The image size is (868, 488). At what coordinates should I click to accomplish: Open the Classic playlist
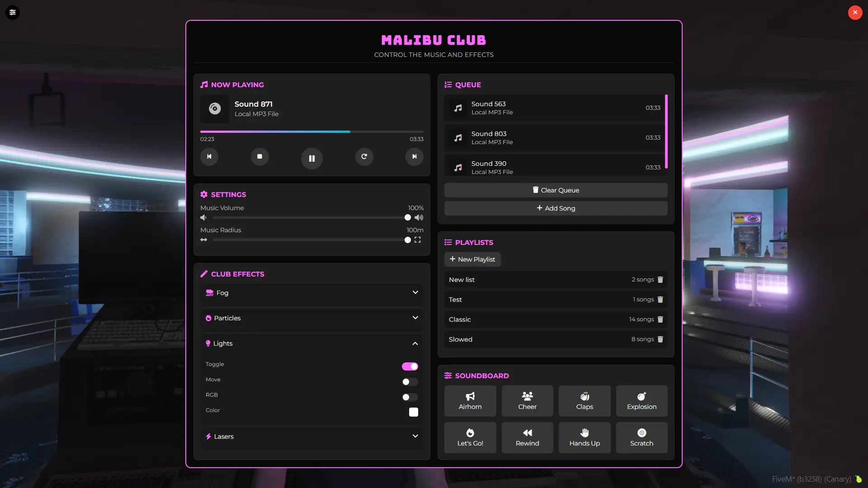pyautogui.click(x=556, y=319)
